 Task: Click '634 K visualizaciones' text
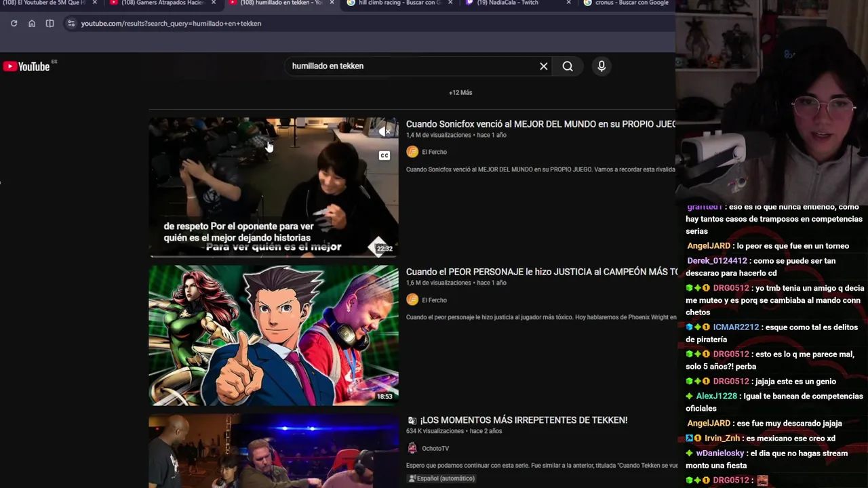[x=435, y=431]
